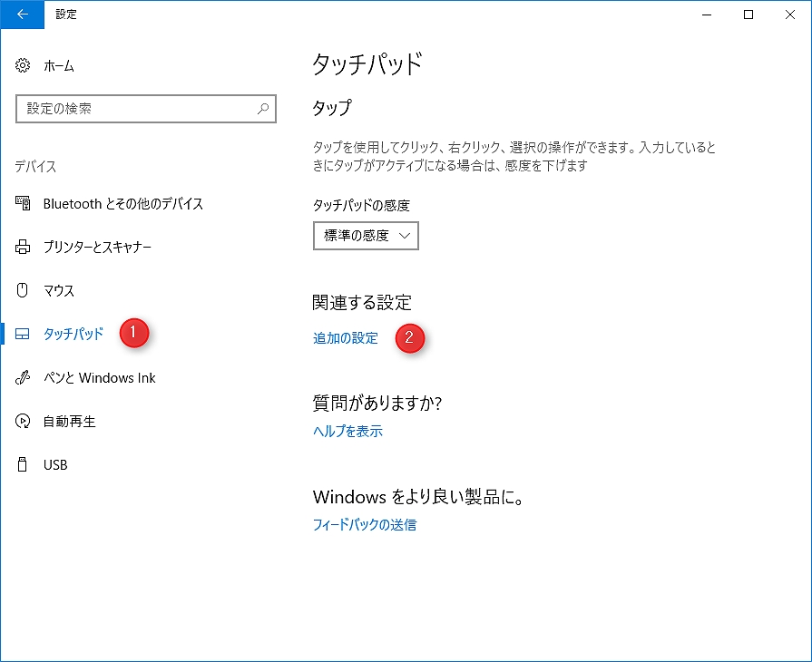Click the printer icon in sidebar
The image size is (812, 662).
[x=24, y=248]
